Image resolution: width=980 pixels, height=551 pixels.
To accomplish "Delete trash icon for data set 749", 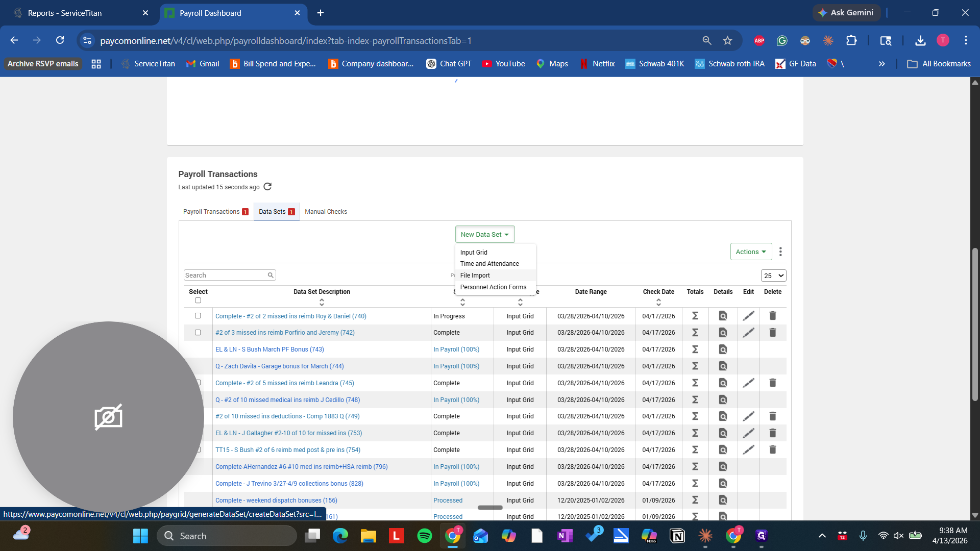I will point(772,416).
